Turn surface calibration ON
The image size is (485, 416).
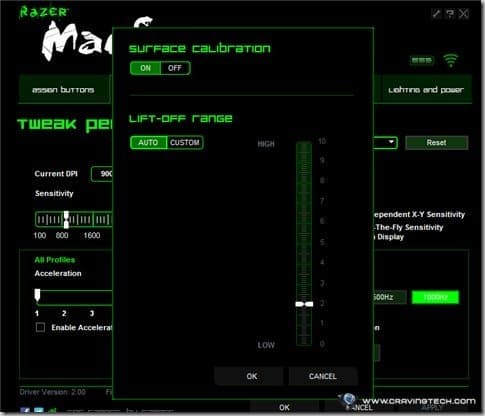[146, 68]
